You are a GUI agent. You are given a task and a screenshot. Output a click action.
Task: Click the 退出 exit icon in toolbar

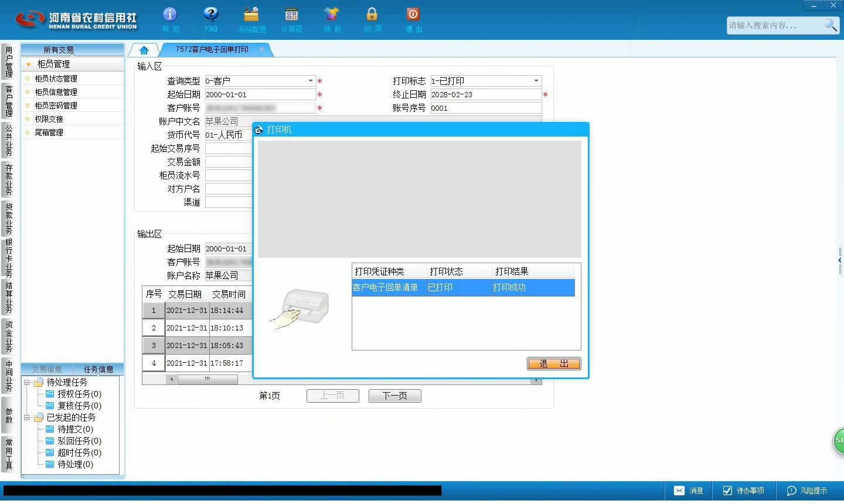point(413,19)
